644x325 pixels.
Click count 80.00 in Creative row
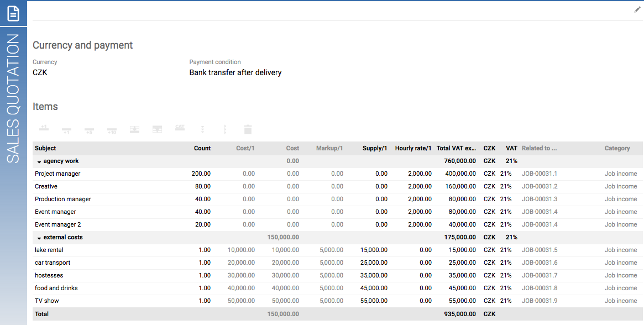(203, 186)
